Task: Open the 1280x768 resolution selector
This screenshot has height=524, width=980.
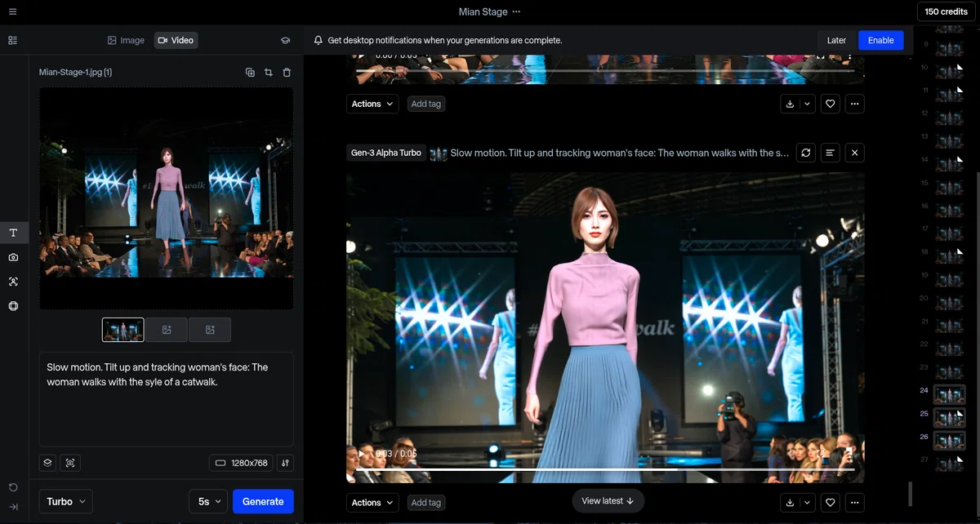Action: click(x=241, y=463)
